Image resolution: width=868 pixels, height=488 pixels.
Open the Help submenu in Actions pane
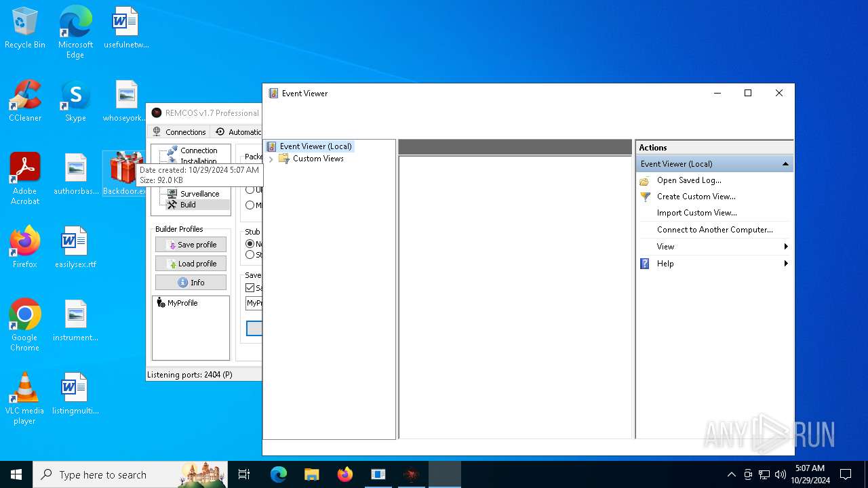[715, 264]
